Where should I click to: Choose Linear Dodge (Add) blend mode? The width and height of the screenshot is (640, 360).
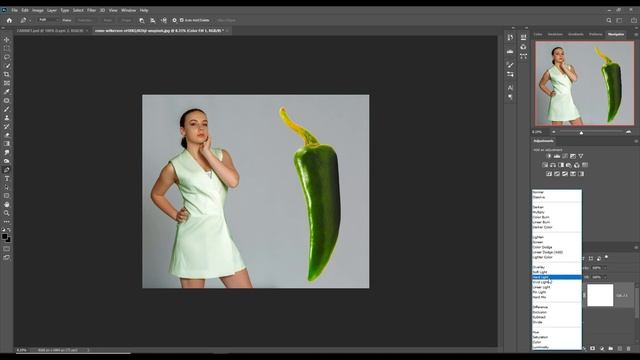pos(557,252)
